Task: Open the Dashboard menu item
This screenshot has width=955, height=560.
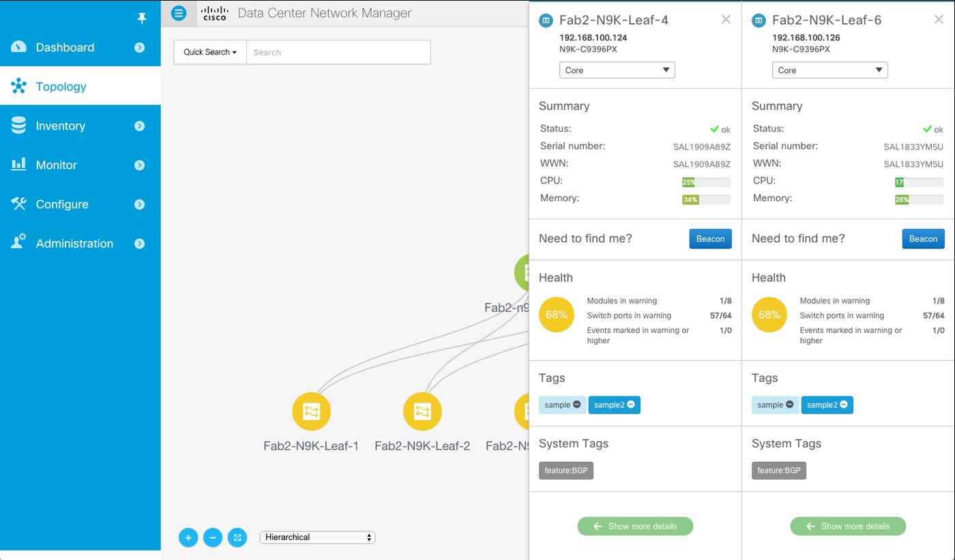Action: [80, 47]
